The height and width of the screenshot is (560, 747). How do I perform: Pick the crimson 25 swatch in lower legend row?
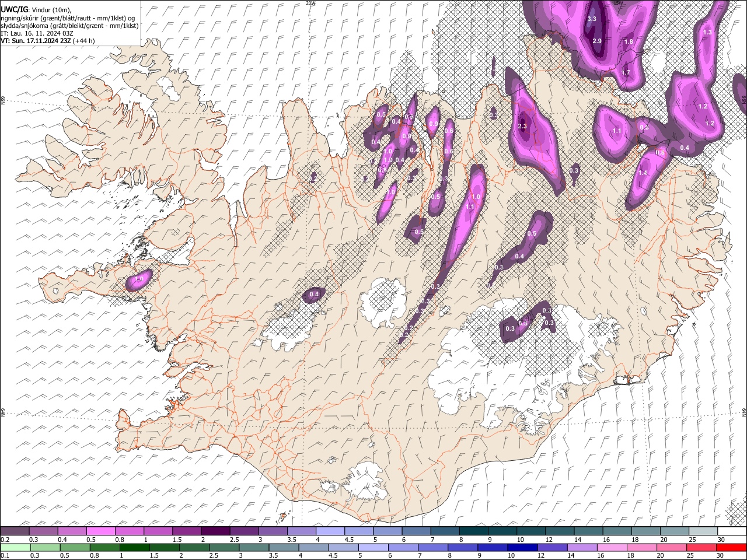701,547
